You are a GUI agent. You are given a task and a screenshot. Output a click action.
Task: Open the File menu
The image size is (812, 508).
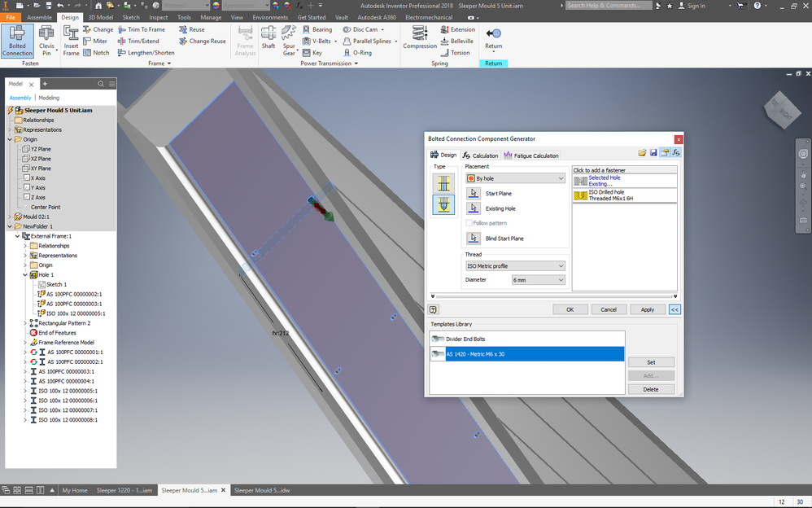[11, 17]
